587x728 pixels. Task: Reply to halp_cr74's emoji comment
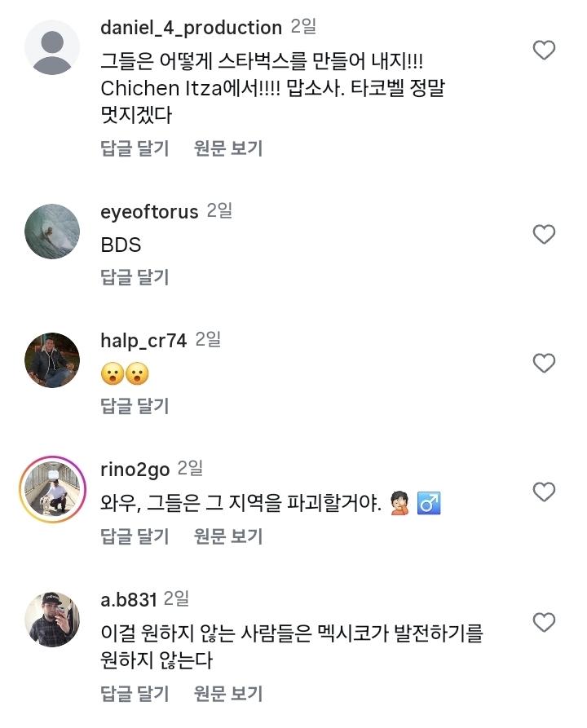coord(135,405)
